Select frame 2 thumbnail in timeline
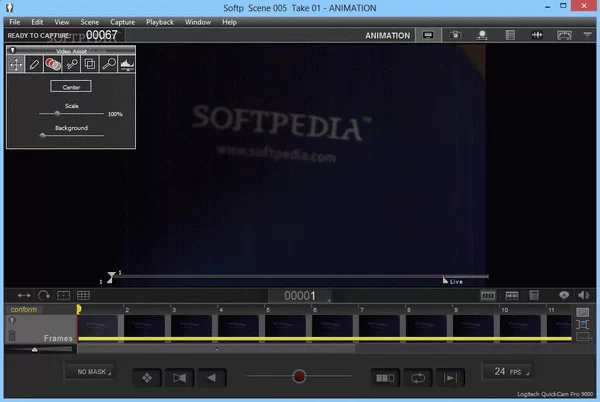Screen dimensions: 600x402 click(144, 326)
